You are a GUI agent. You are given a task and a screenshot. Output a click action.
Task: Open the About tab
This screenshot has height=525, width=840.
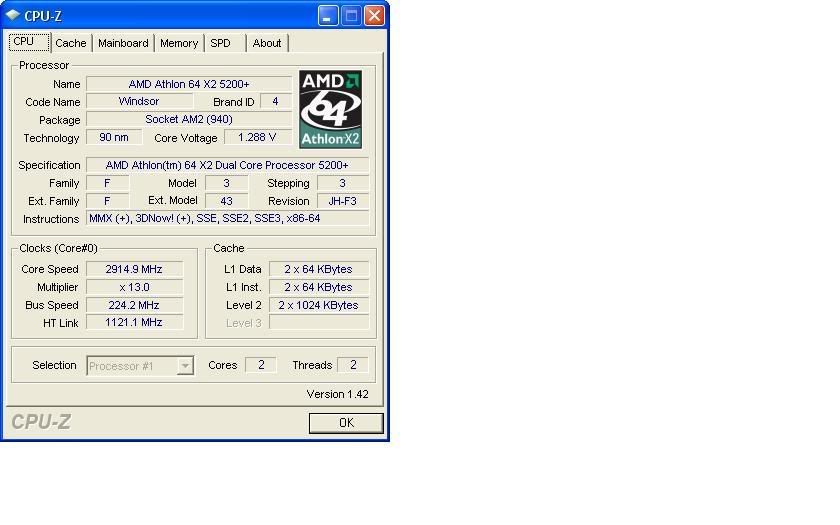[267, 43]
